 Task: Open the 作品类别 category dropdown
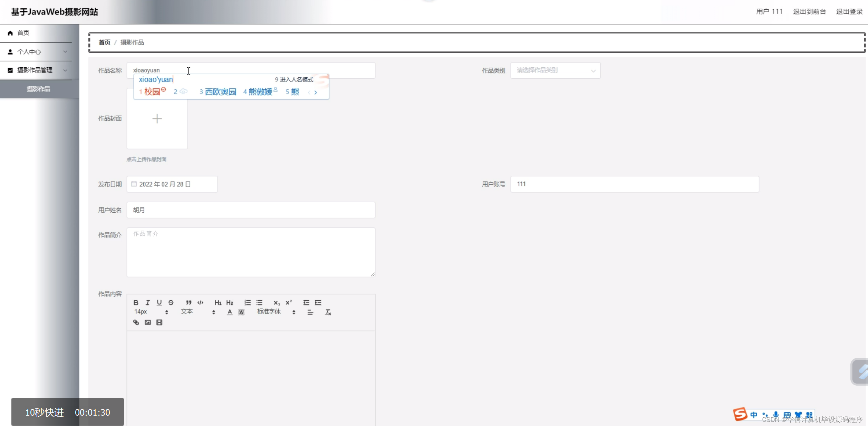click(555, 70)
